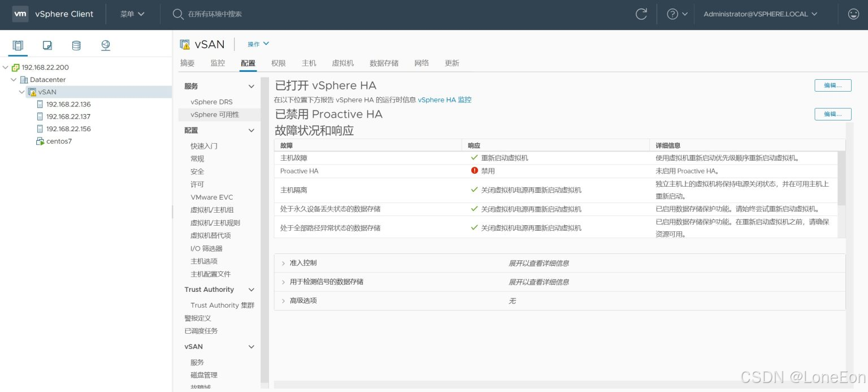Switch to the 更新 tab

coord(452,63)
